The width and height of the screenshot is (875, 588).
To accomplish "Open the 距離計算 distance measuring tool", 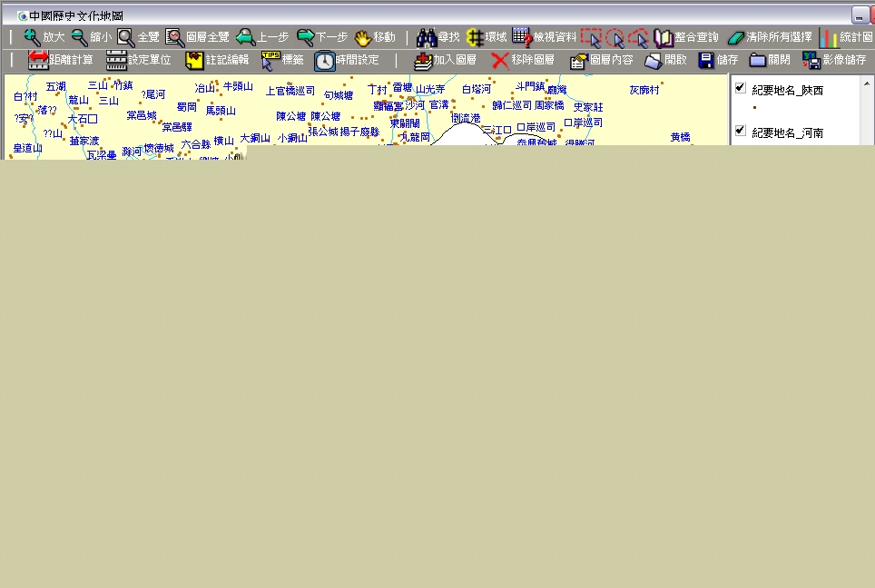I will point(38,60).
